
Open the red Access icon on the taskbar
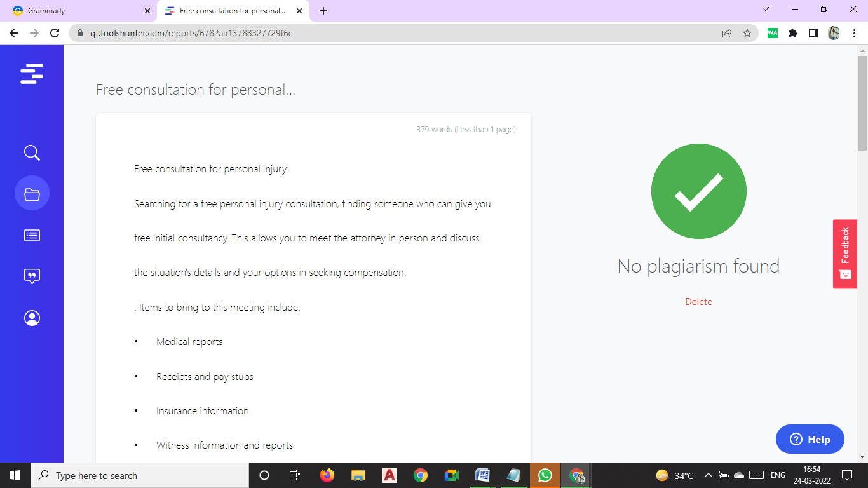389,475
